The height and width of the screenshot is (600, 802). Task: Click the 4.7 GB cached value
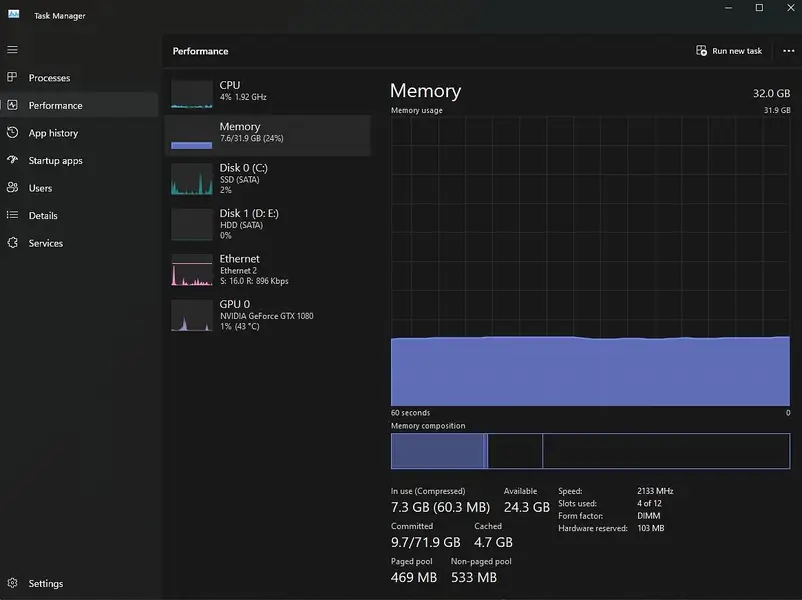coord(493,542)
